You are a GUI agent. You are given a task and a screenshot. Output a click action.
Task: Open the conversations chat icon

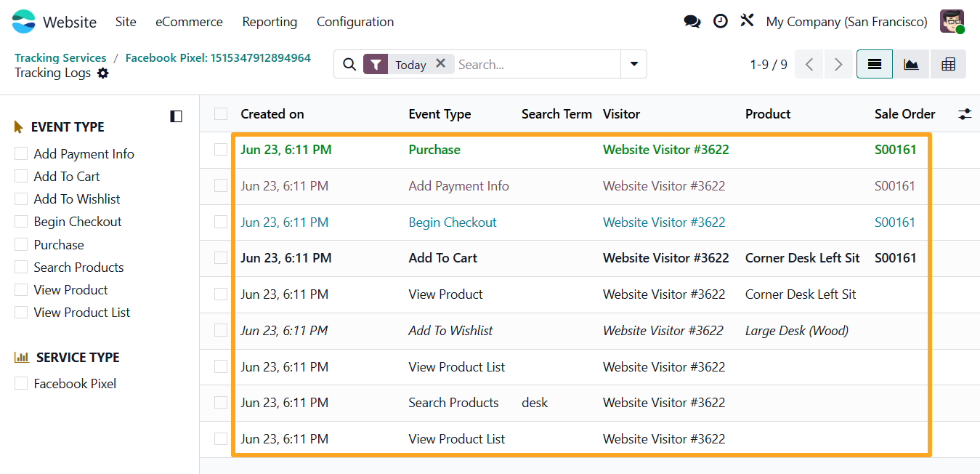(692, 22)
